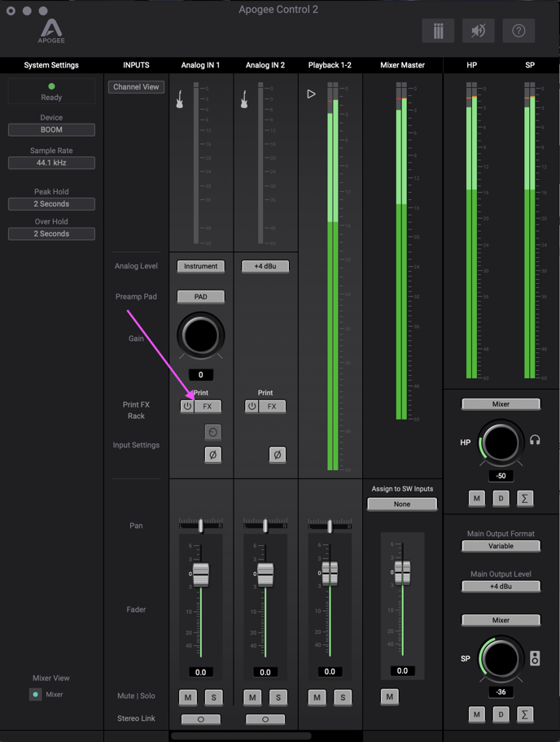Screen dimensions: 560x742
Task: Open SP source Mixer dropdown
Action: coord(501,620)
